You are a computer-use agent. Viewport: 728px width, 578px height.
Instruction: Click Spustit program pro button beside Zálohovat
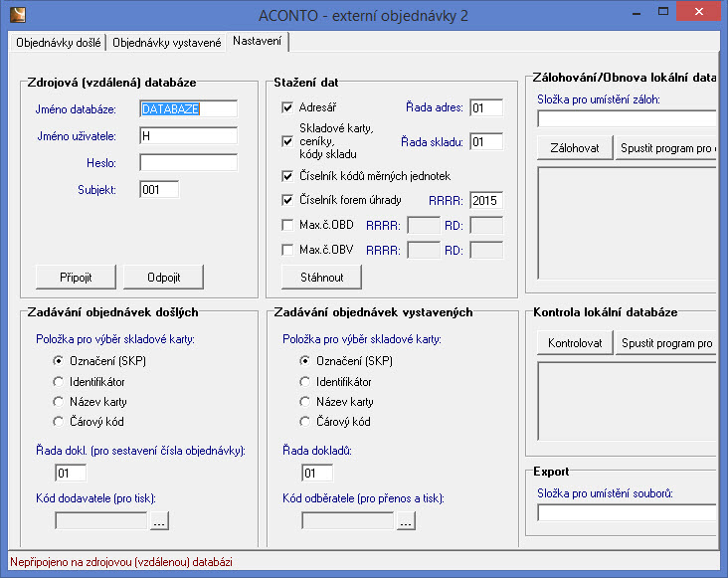tap(666, 148)
